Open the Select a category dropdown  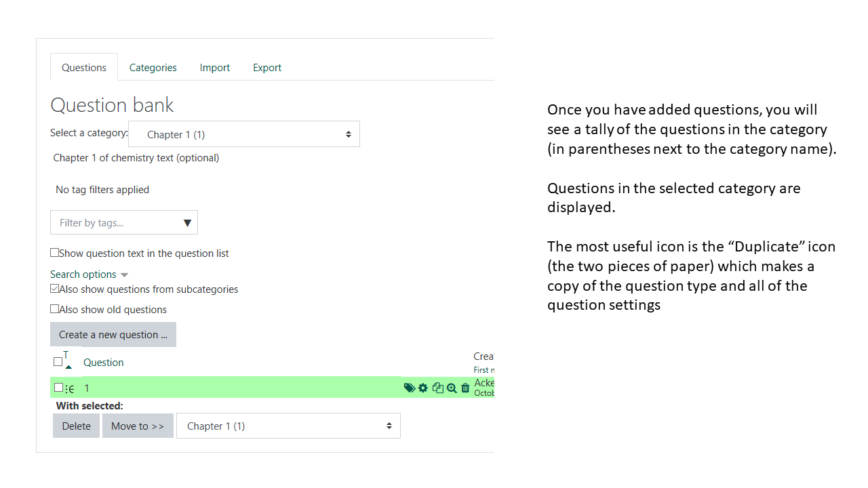[244, 134]
